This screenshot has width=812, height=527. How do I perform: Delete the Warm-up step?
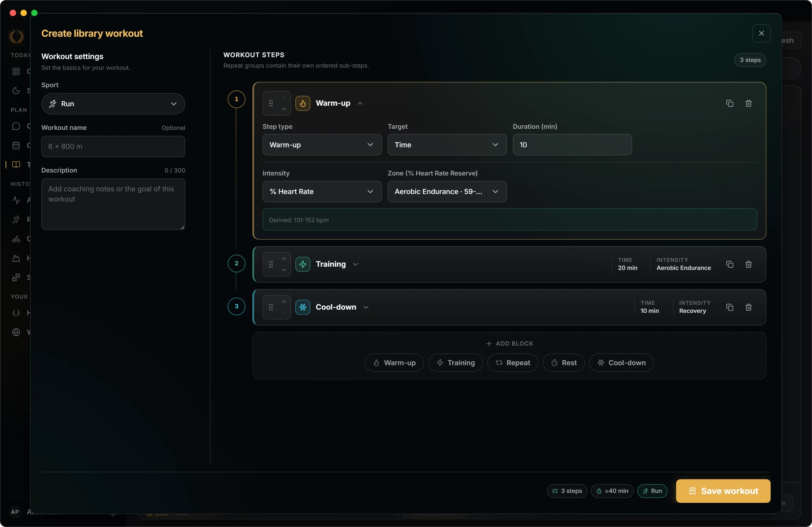tap(748, 103)
